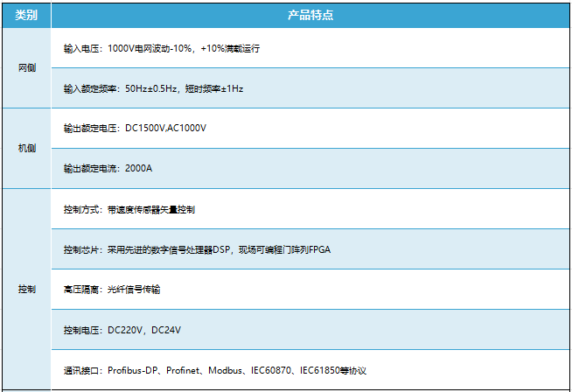
Task: Select the 控制 category cell
Action: 26,290
